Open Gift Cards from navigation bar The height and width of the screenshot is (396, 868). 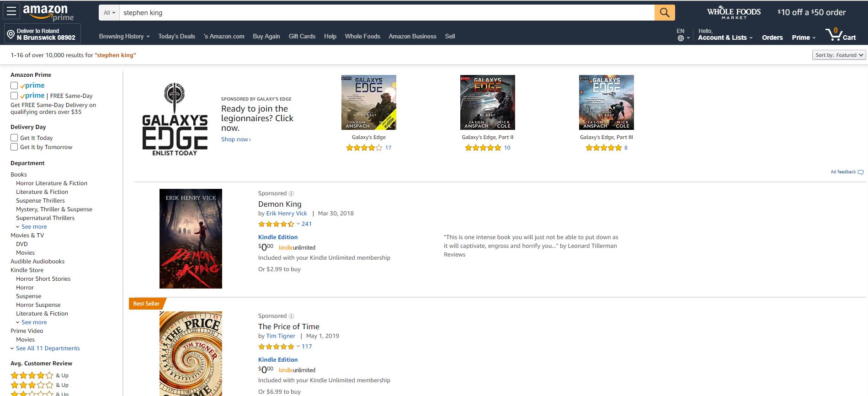pos(302,37)
